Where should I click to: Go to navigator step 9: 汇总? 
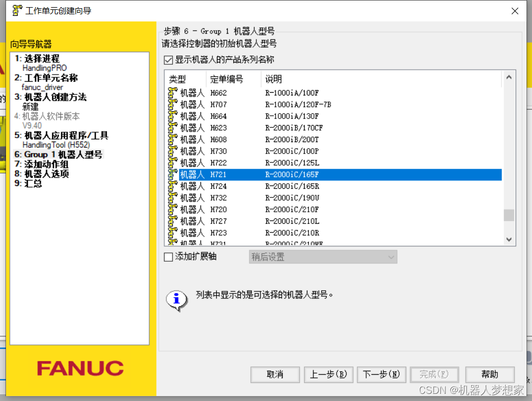pyautogui.click(x=28, y=183)
